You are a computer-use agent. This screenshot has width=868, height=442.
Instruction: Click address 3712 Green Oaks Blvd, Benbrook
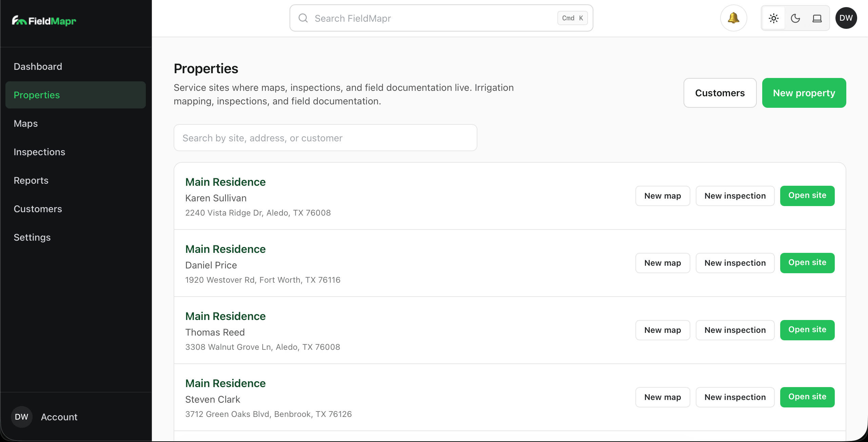(269, 414)
